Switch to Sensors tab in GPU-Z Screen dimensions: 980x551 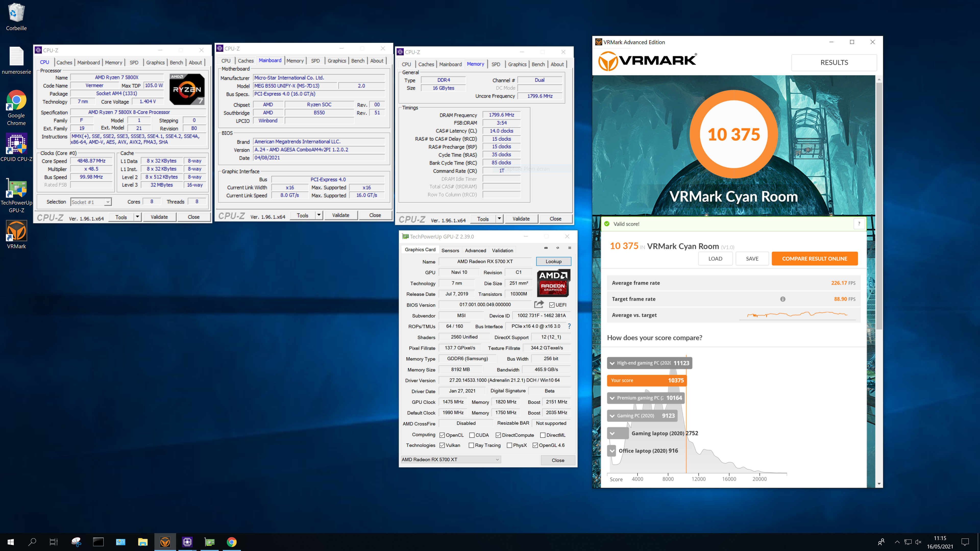[x=450, y=250]
